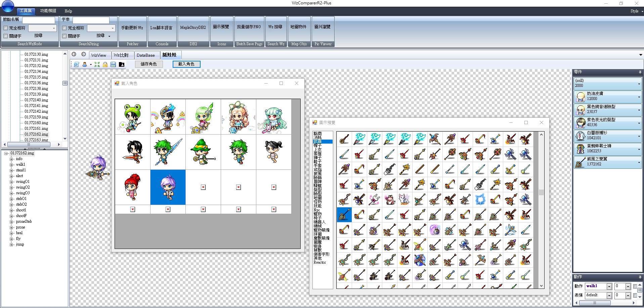This screenshot has width=644, height=308.
Task: Switch to the 功能模組 ribbon tab
Action: [48, 11]
